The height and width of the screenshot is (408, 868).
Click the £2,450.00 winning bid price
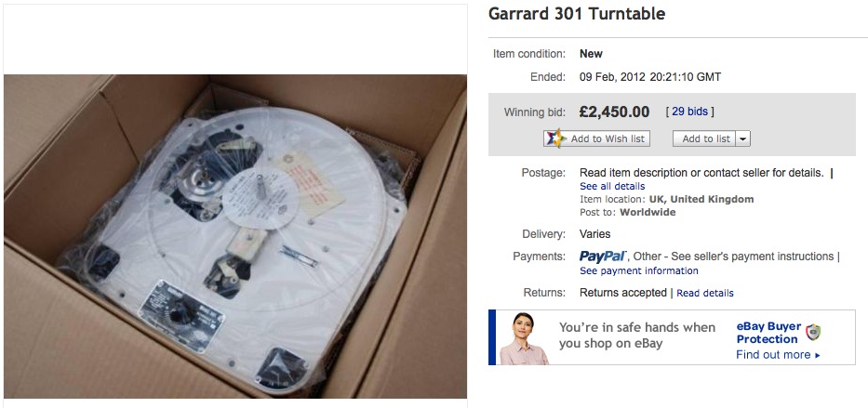click(614, 112)
